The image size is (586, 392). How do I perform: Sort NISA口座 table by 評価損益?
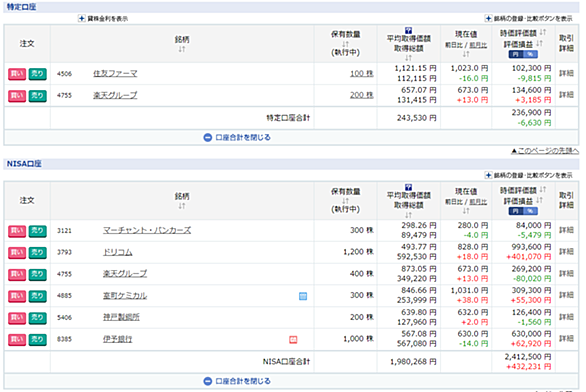pyautogui.click(x=539, y=201)
